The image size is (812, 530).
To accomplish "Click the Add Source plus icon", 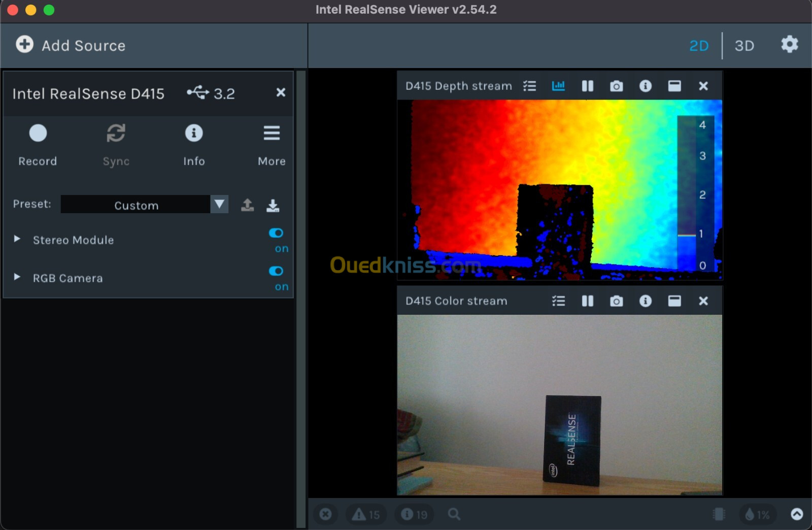I will [24, 45].
